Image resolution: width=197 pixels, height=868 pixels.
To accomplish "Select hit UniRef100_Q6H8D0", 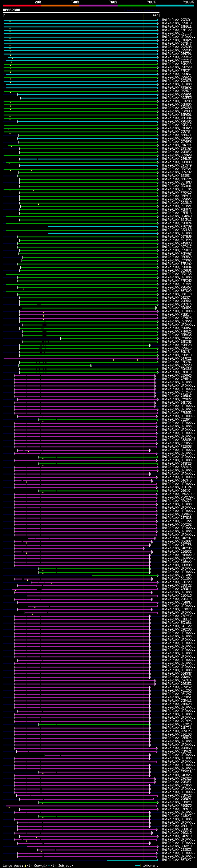I will pos(177,105).
